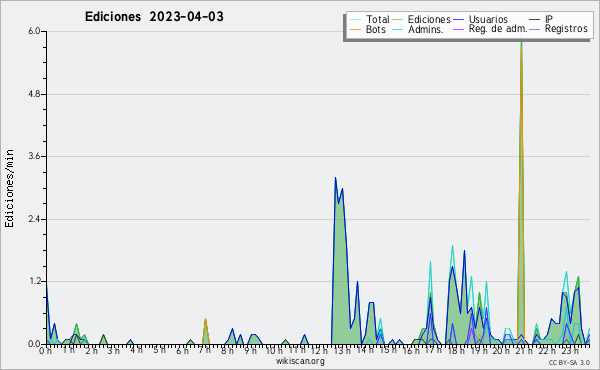Click the '21 h' x-axis label
Screen dimensions: 600x370
pos(523,350)
